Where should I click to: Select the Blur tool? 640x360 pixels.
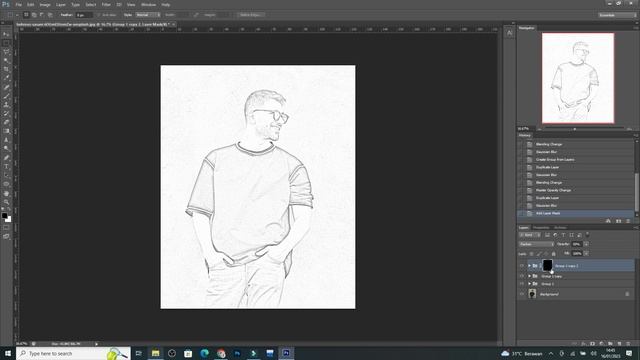pos(6,140)
